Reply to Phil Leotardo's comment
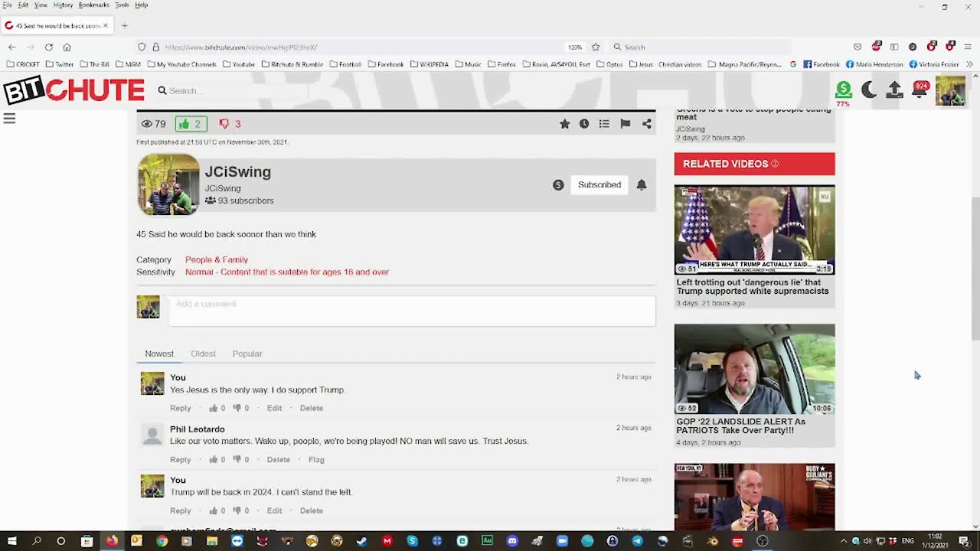Image resolution: width=980 pixels, height=551 pixels. coord(180,460)
